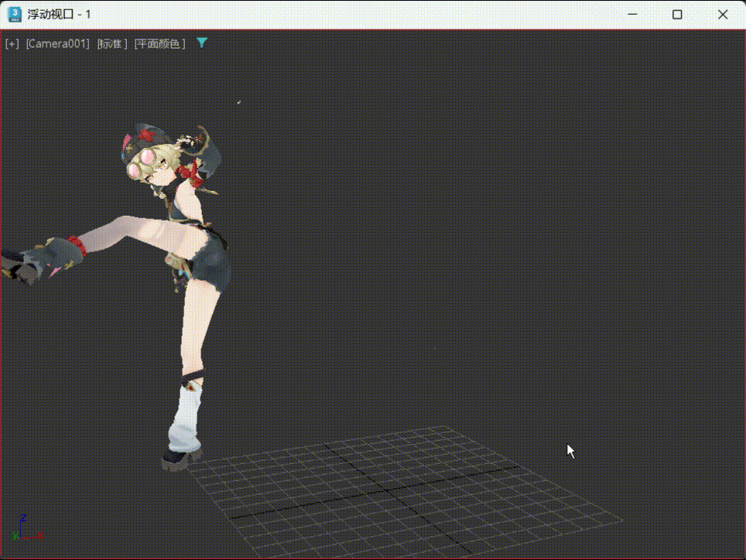Viewport: 746px width, 560px height.
Task: Open the [+] viewport general menu
Action: point(12,44)
